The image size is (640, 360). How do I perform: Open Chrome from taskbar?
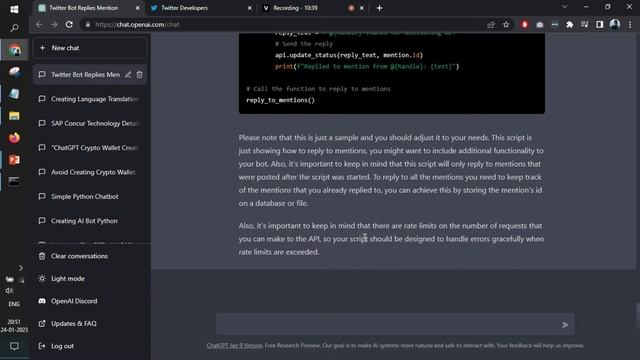[15, 50]
